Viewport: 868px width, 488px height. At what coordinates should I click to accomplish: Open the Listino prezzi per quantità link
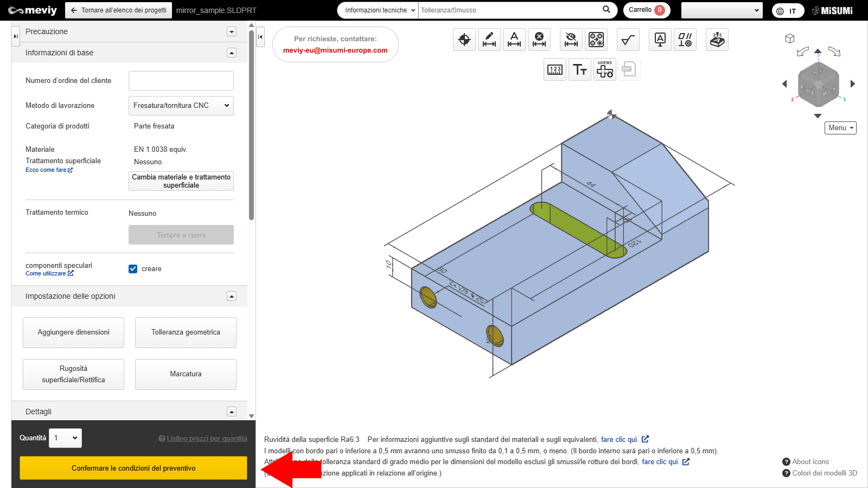coord(207,439)
